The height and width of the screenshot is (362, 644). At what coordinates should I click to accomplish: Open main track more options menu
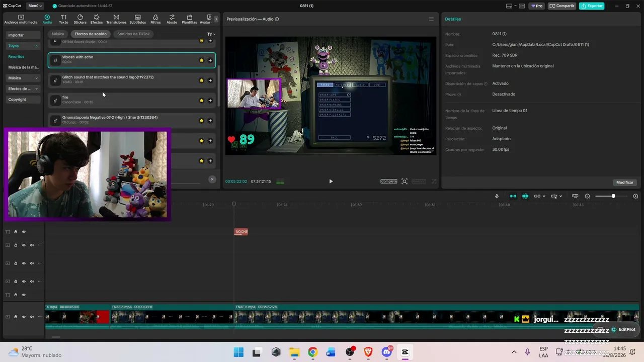40,317
